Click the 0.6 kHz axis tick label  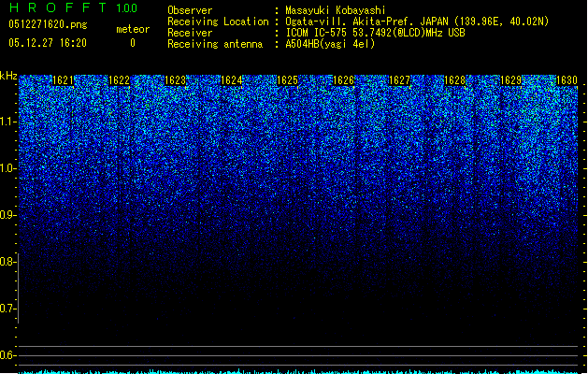[7, 355]
